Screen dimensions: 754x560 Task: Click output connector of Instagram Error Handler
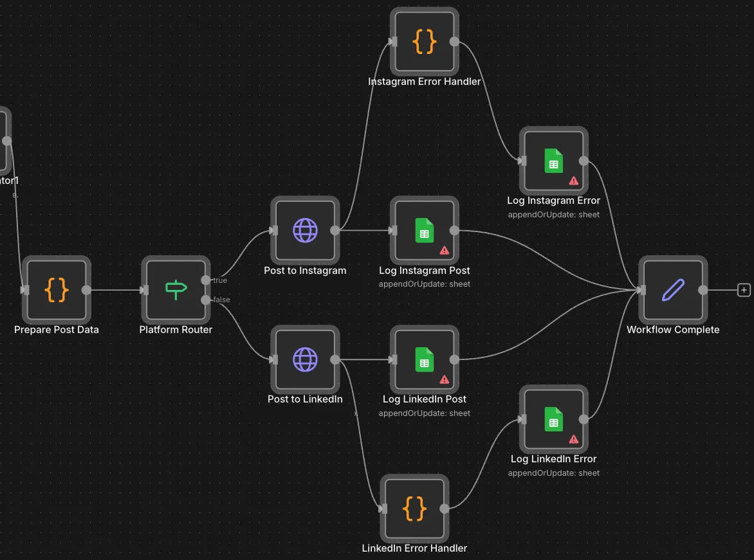(x=454, y=41)
